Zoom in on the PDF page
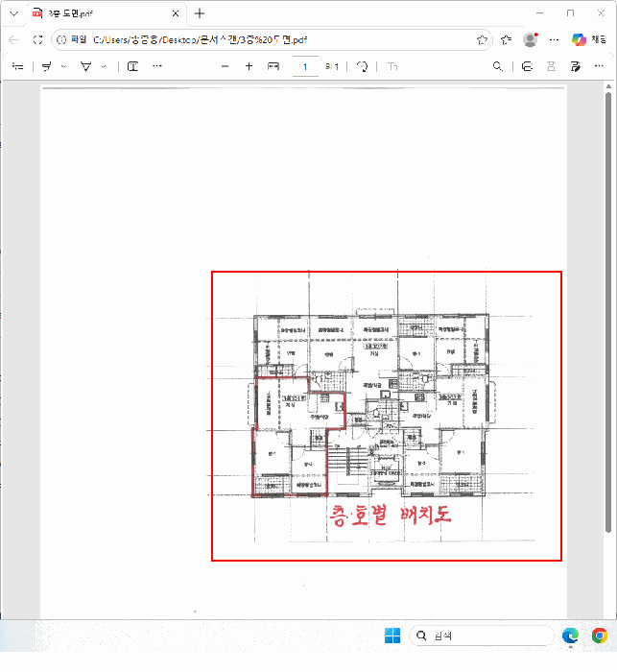This screenshot has height=672, width=617. point(249,66)
